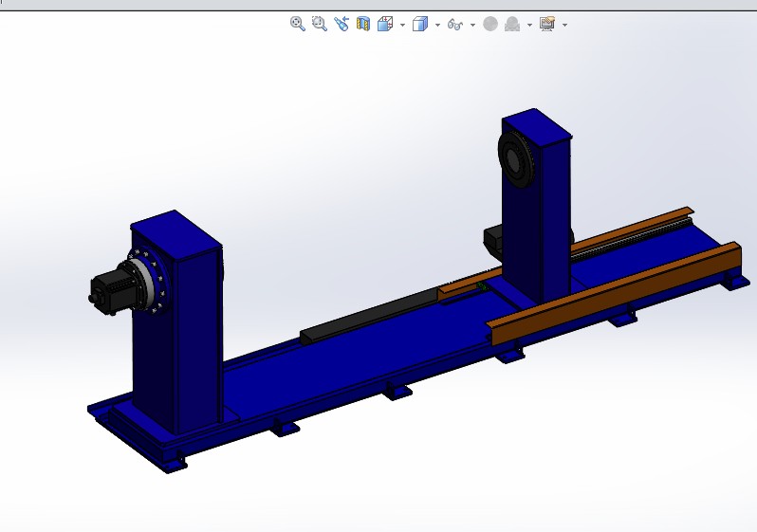Click the Display Style cube icon
The image size is (757, 532).
point(420,24)
